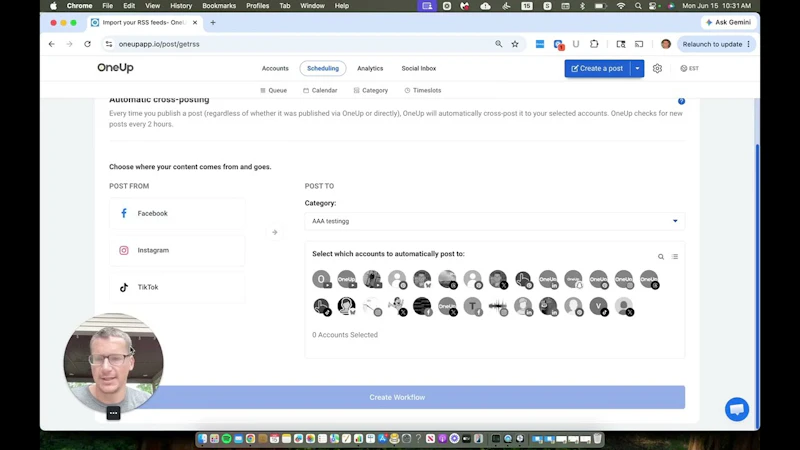The image size is (800, 450).
Task: Click '0 Accounts Selected' text
Action: (345, 335)
